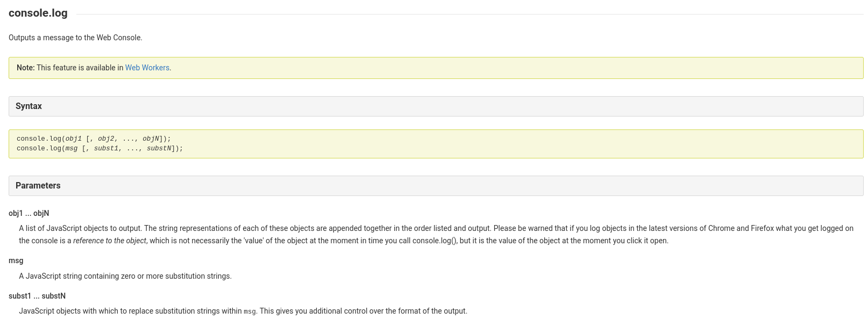Click the obj1 ... objN parameter term
Screen dimensions: 868x319
pyautogui.click(x=29, y=213)
